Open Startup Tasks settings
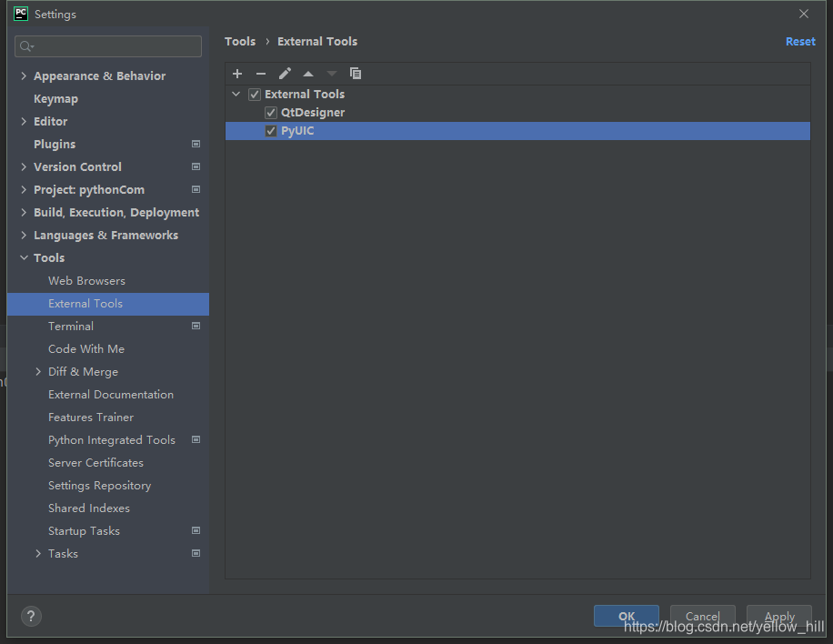Image resolution: width=833 pixels, height=644 pixels. pyautogui.click(x=84, y=531)
